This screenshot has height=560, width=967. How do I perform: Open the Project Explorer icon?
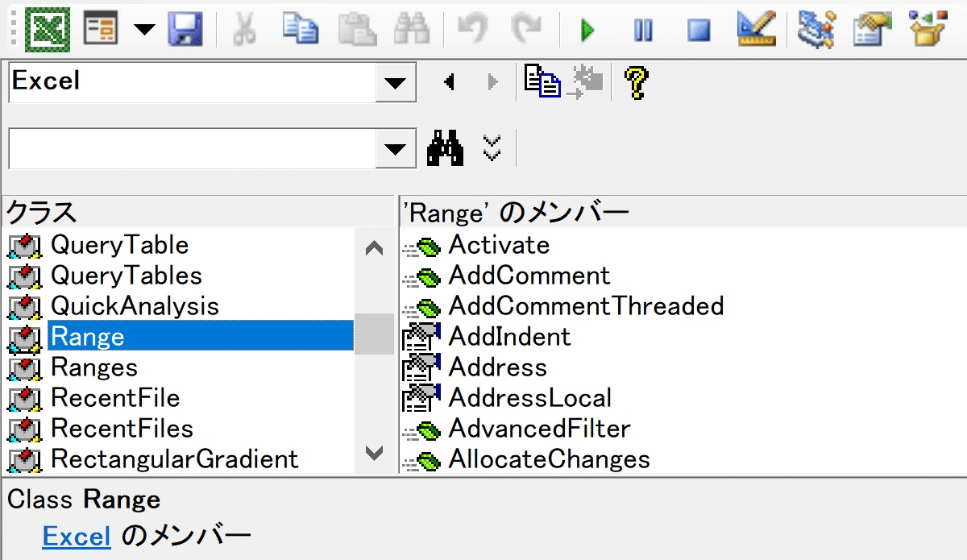(816, 29)
